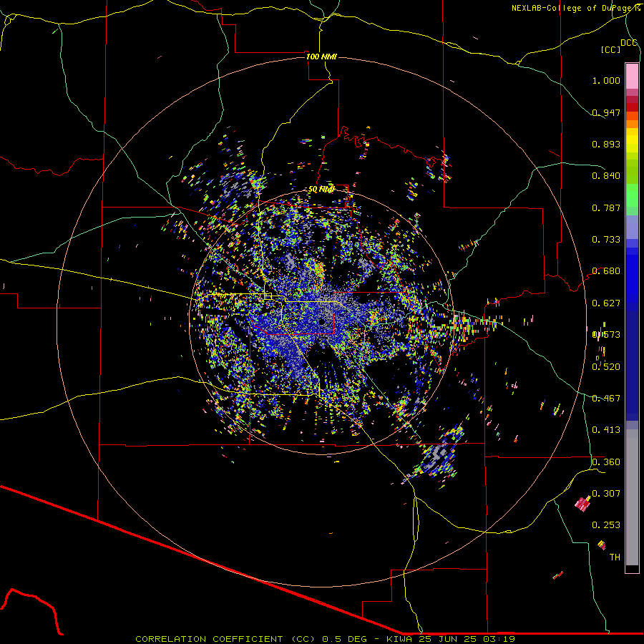The width and height of the screenshot is (644, 644).
Task: Pick the pink swatch at the color bar top
Action: (x=632, y=77)
